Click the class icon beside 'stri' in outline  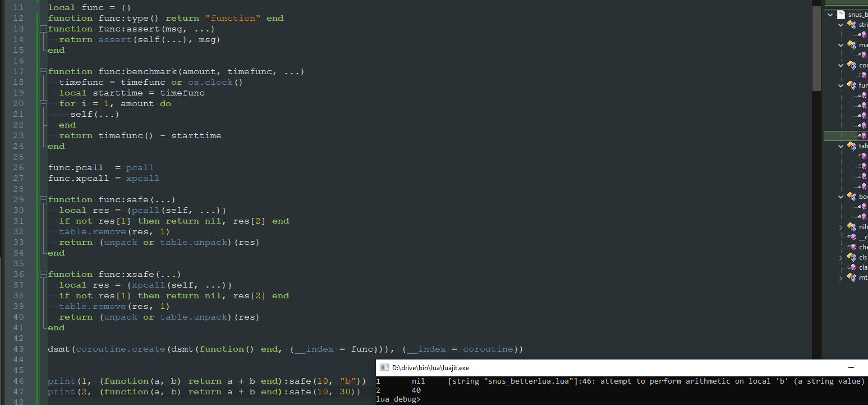click(852, 25)
